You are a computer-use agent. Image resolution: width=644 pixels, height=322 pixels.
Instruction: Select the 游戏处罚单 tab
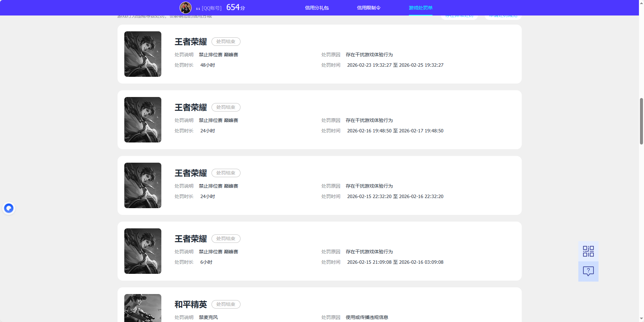420,7
